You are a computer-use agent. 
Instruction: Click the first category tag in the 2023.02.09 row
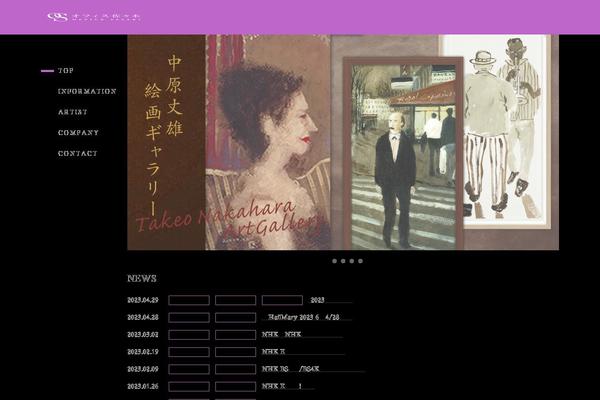pos(189,369)
